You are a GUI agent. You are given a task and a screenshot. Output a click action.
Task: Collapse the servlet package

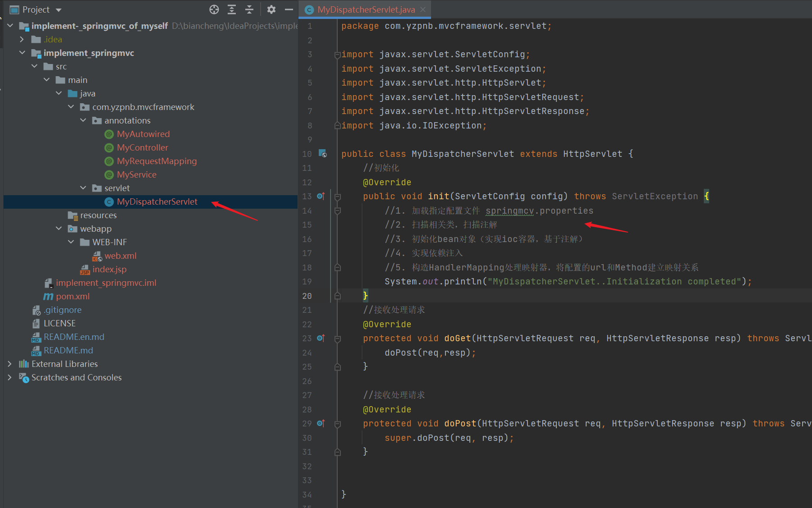83,188
